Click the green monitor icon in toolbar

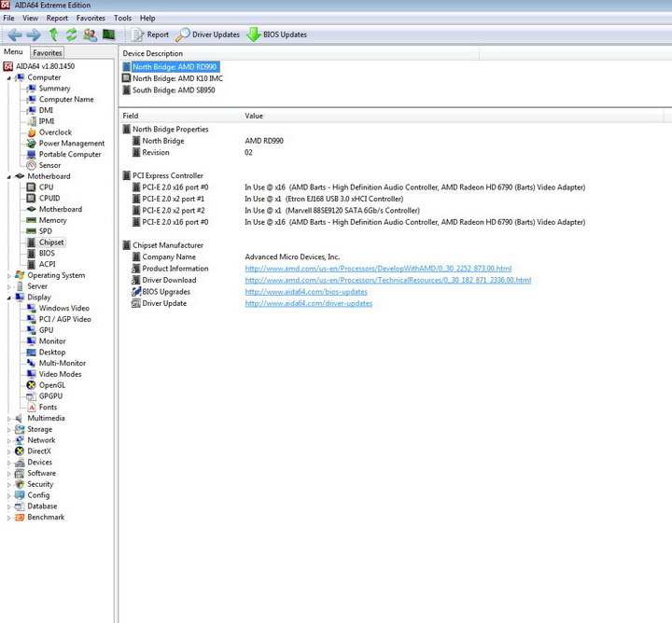[x=109, y=35]
